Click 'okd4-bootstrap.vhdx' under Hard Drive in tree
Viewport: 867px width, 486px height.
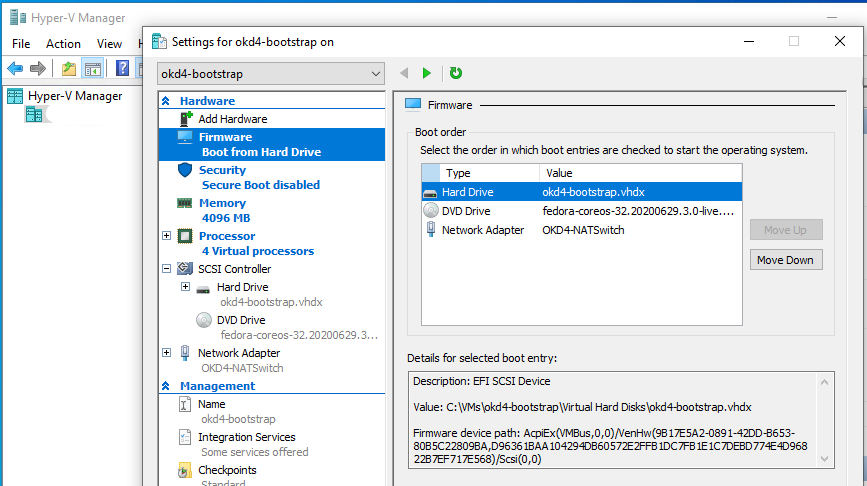271,302
